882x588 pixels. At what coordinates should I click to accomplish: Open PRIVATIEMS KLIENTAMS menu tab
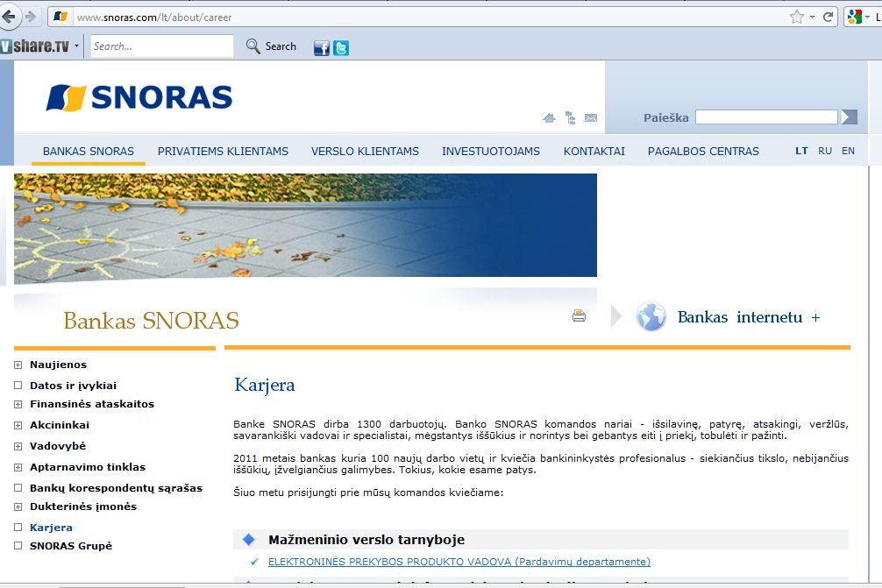[223, 152]
